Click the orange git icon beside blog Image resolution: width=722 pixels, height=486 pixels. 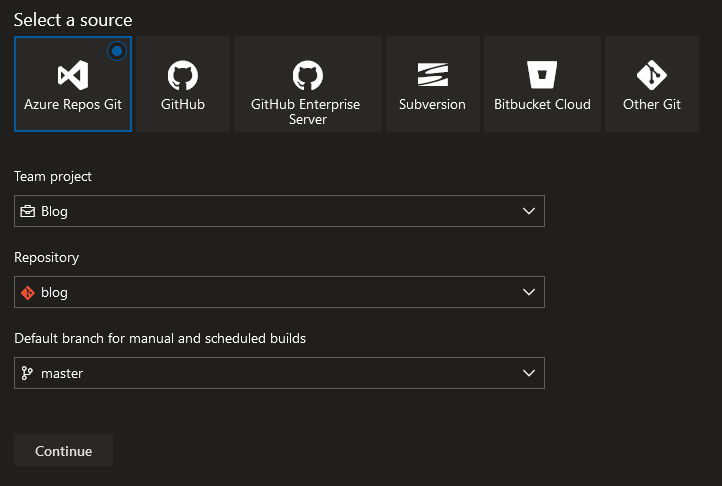click(28, 292)
